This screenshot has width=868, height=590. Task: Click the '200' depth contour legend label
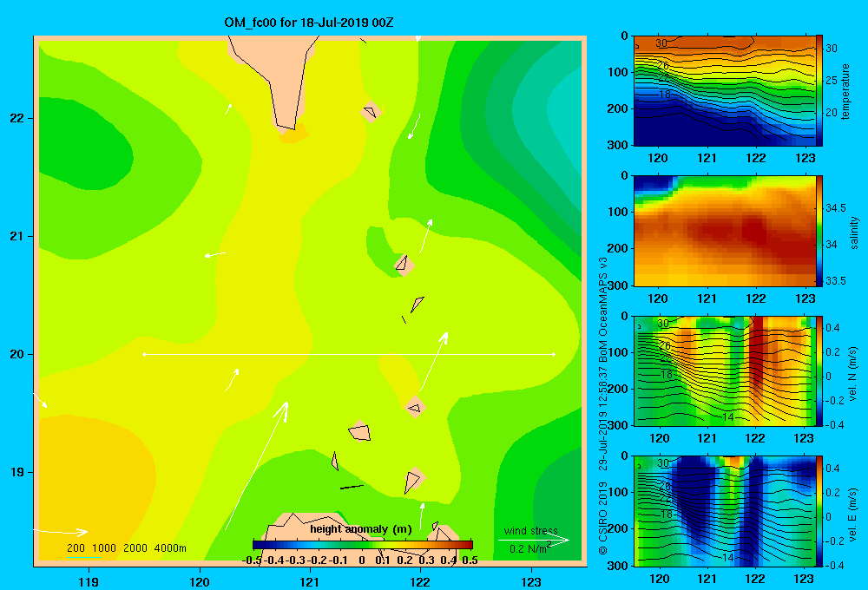[76, 548]
